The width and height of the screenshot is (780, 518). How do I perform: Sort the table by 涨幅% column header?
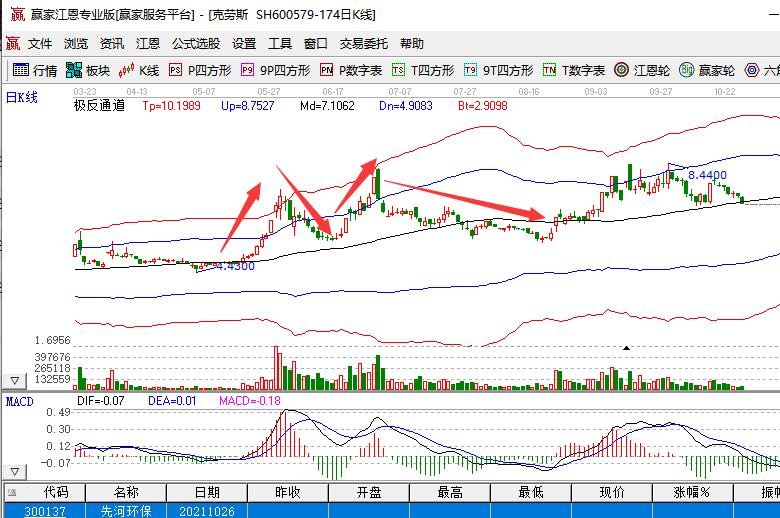pyautogui.click(x=692, y=493)
